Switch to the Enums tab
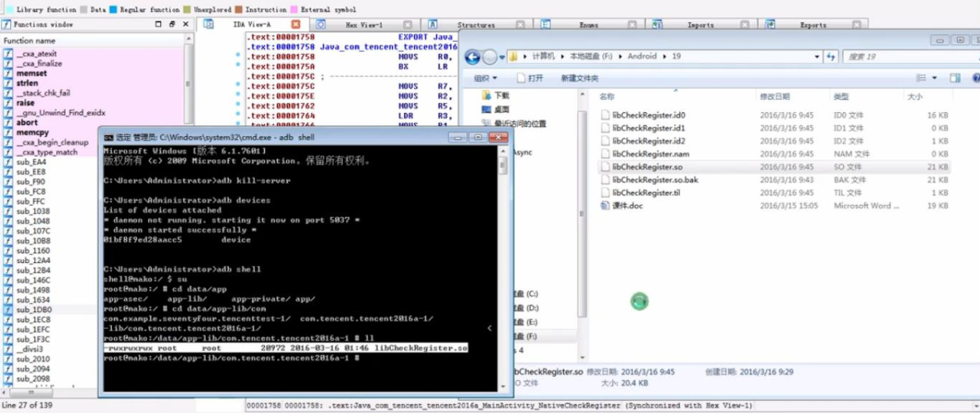The image size is (980, 415). [x=589, y=25]
